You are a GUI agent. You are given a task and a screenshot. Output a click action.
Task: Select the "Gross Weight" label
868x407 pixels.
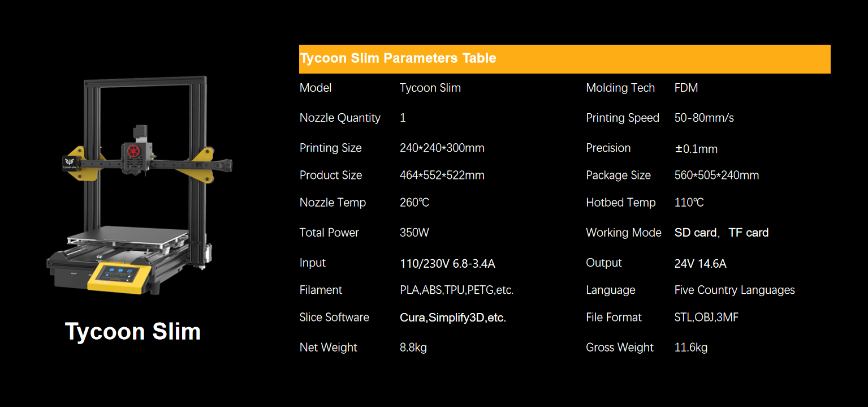619,348
